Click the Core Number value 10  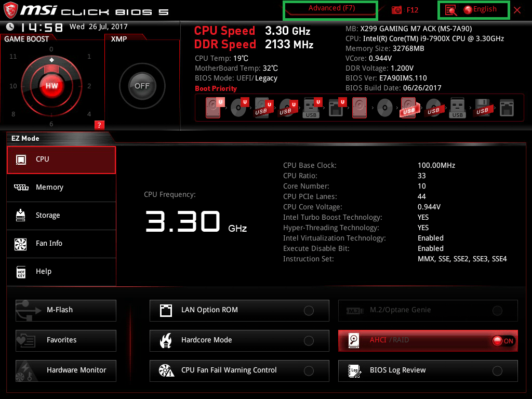421,186
